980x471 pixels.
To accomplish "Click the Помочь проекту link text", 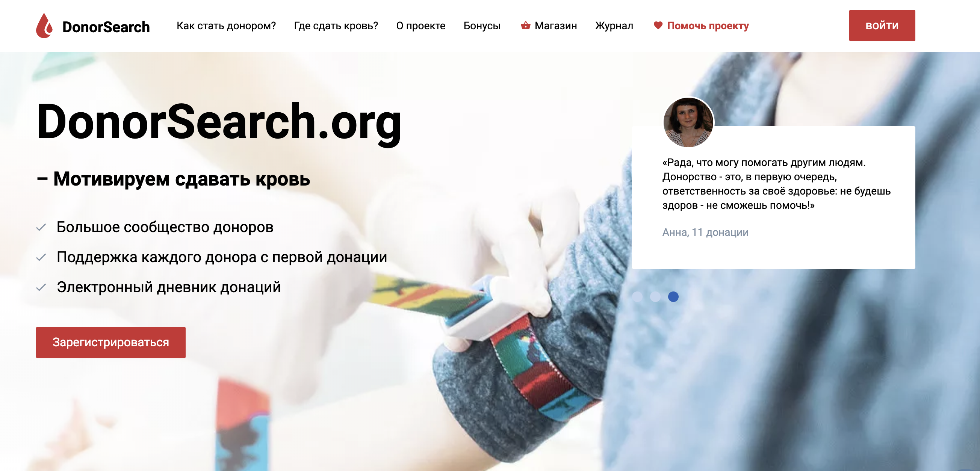I will click(708, 26).
